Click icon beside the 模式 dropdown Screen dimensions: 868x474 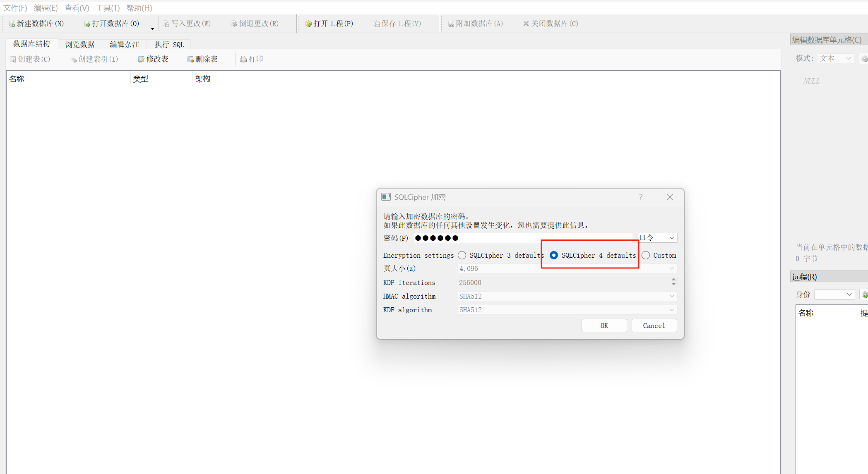864,59
